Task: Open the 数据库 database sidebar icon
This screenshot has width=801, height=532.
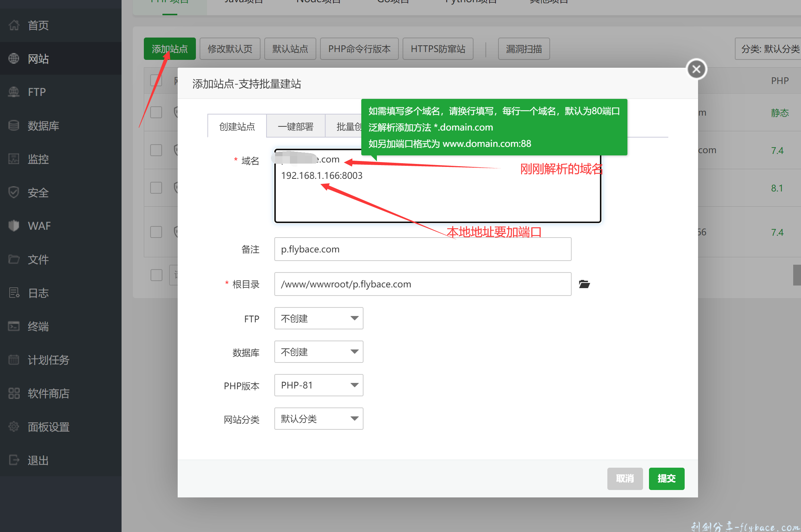Action: 14,126
